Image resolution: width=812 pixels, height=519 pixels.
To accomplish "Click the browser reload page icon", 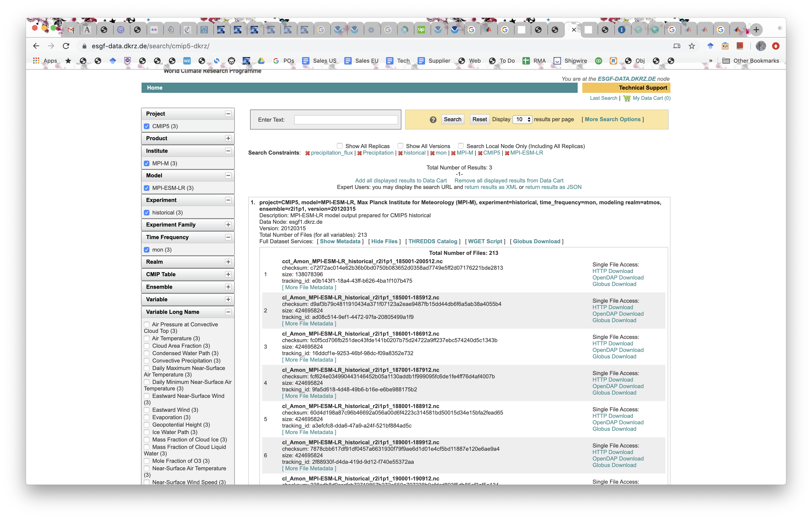I will [x=66, y=46].
